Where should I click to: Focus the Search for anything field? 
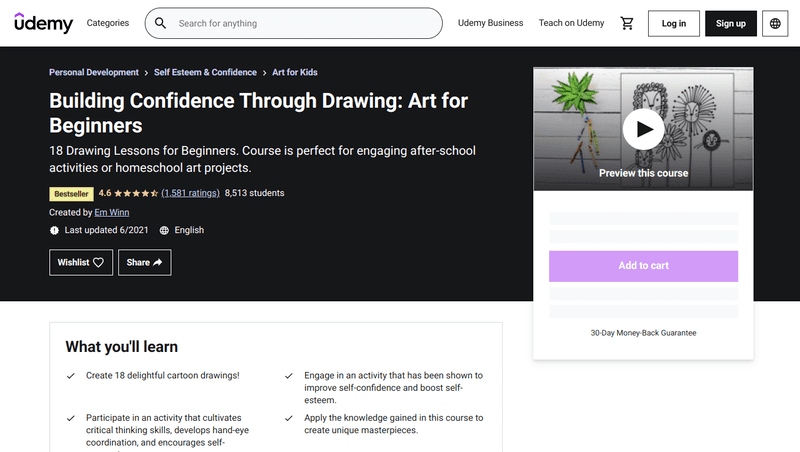click(x=293, y=23)
